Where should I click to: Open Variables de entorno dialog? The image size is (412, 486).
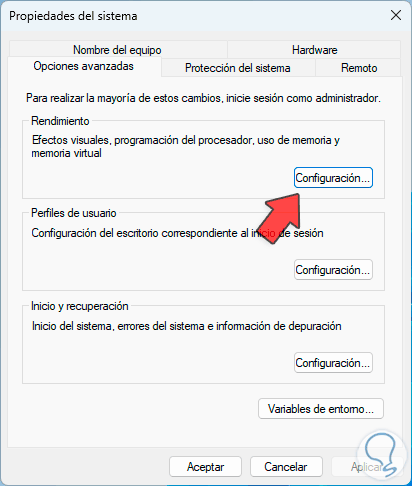[321, 409]
